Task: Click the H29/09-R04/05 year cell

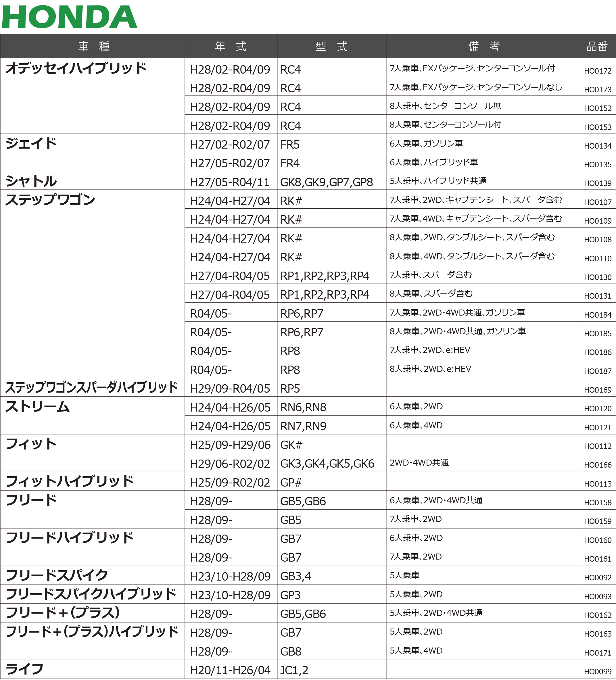Action: pyautogui.click(x=230, y=389)
